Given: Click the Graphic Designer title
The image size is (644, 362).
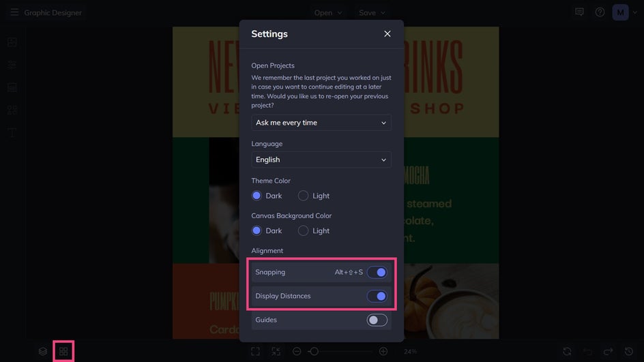Looking at the screenshot, I should tap(53, 13).
